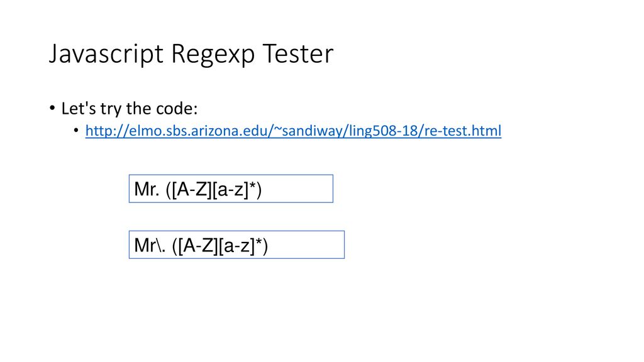Click the word "Javascript" in the title
Image resolution: width=644 pixels, height=362 pixels.
tap(106, 54)
